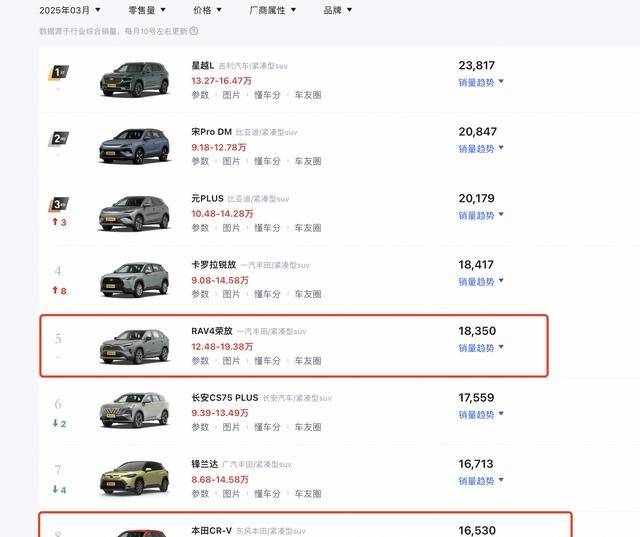Open the 厂商属性 filter dropdown
The image size is (640, 537).
pos(273,10)
